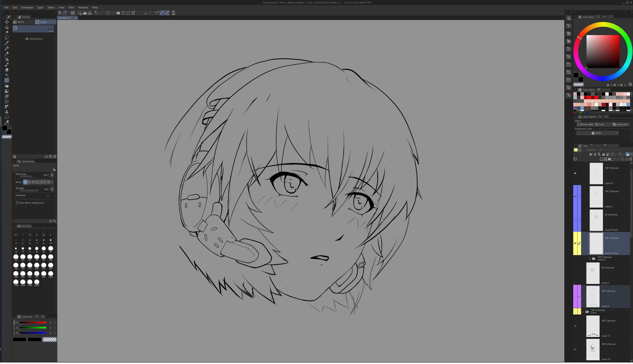Select the Fill bucket tool

(7, 86)
